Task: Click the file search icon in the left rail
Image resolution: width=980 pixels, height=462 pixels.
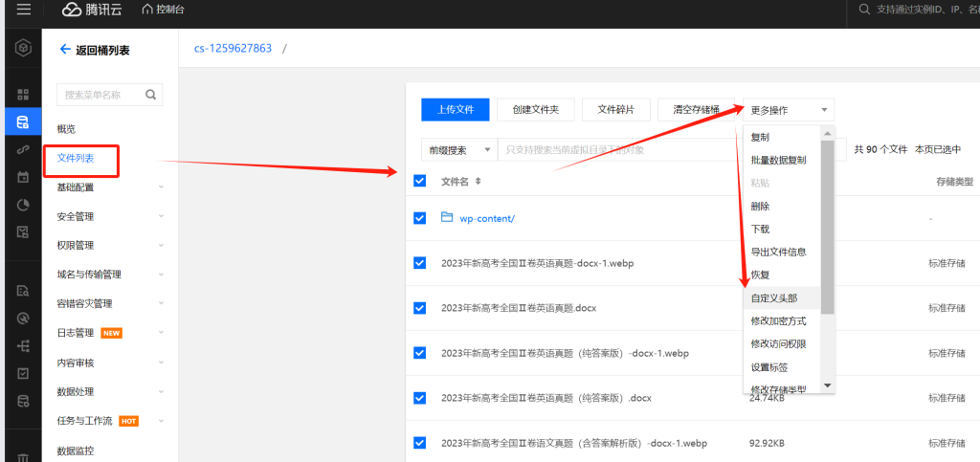Action: pos(23,291)
